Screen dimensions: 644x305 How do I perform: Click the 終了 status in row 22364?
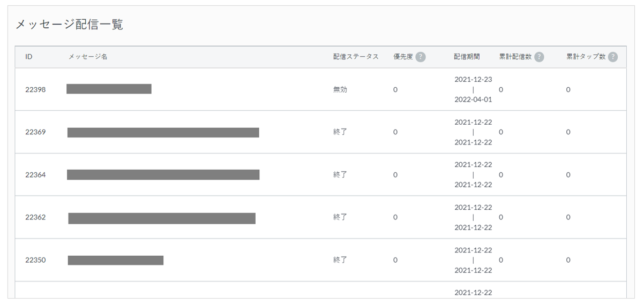click(x=340, y=175)
